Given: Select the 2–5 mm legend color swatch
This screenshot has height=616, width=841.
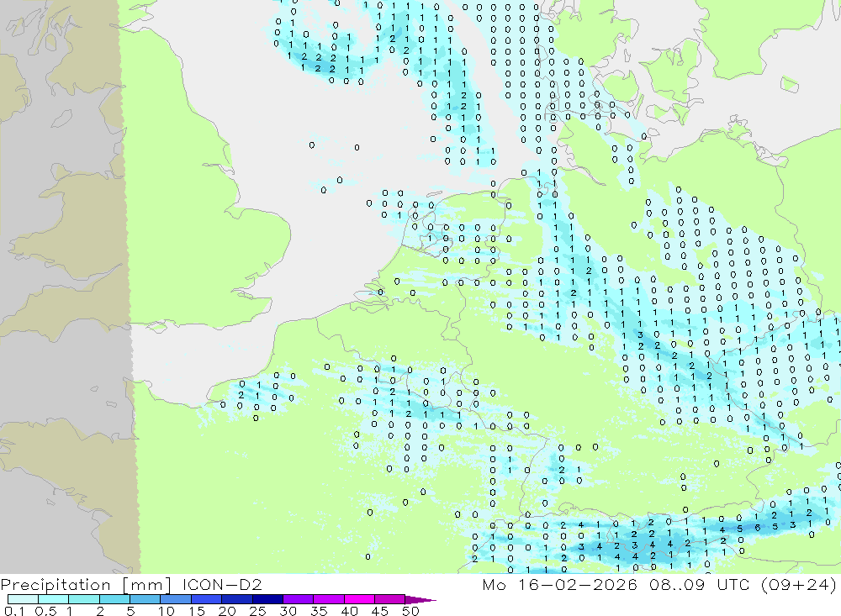Looking at the screenshot, I should click(x=114, y=599).
